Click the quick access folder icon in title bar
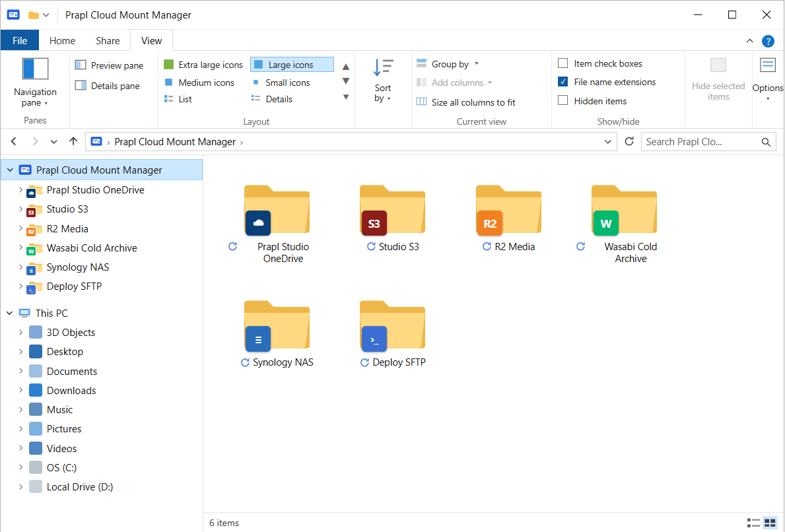Viewport: 785px width, 532px height. [34, 15]
